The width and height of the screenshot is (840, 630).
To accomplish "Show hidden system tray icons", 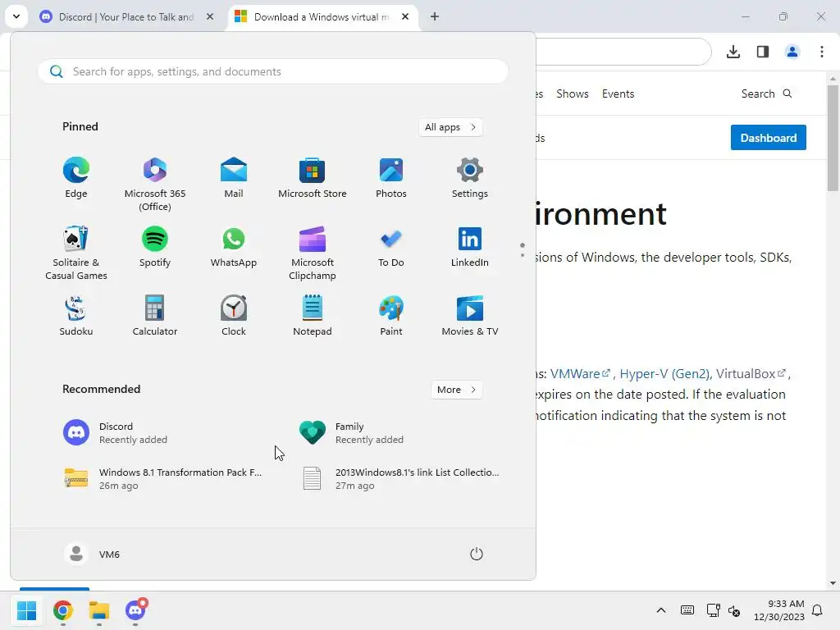I will 661,610.
